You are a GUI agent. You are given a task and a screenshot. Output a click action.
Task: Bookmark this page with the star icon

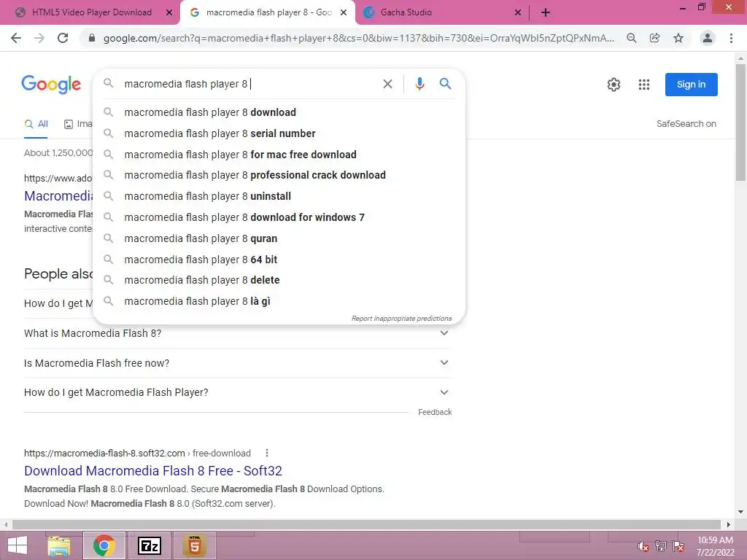coord(678,38)
